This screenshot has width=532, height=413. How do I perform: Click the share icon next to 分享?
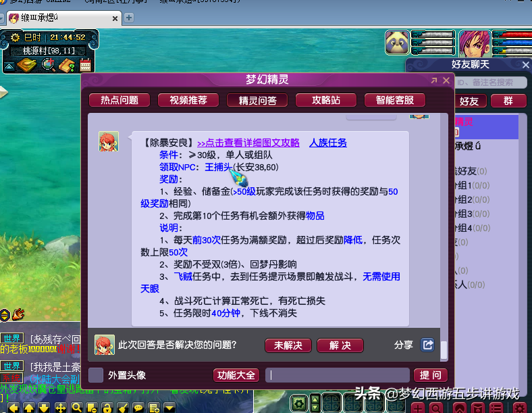click(427, 345)
